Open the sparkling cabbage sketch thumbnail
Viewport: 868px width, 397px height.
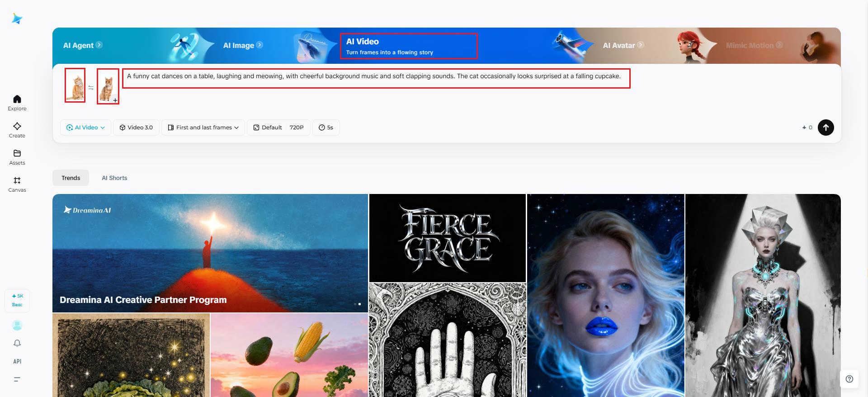tap(131, 355)
